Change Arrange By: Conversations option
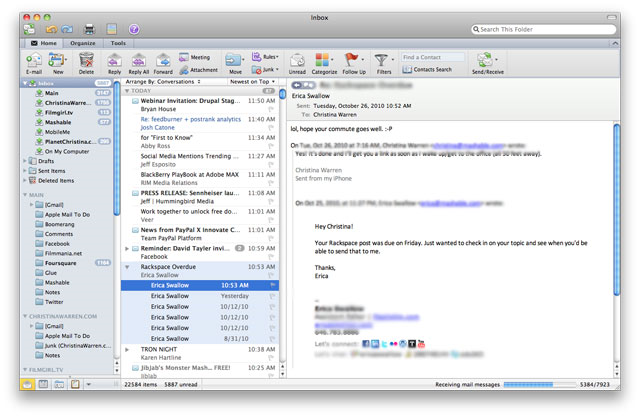 pos(163,82)
